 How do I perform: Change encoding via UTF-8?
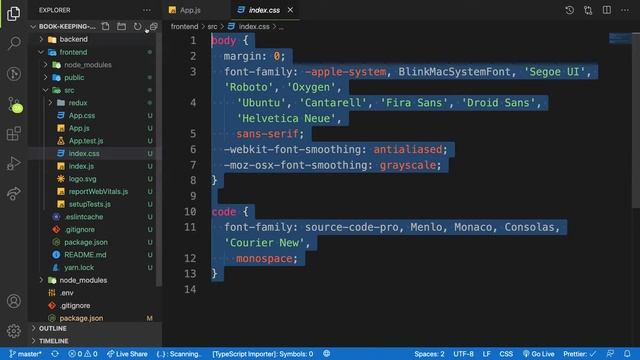coord(463,354)
